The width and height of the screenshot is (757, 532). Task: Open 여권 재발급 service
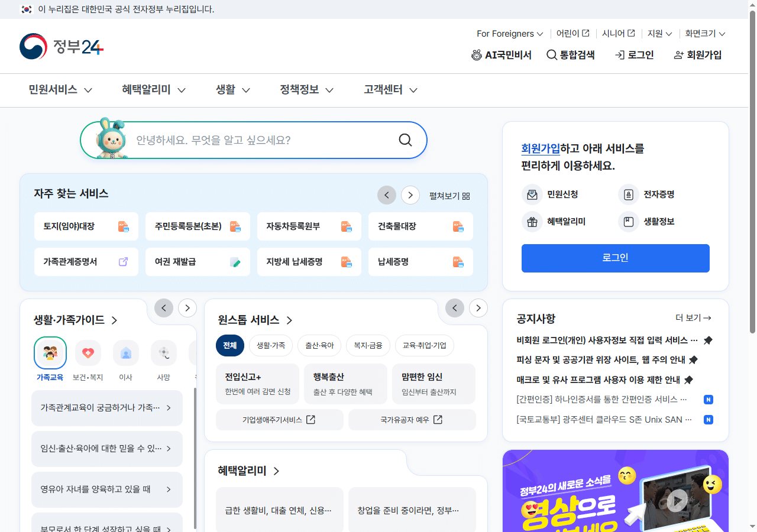click(x=198, y=262)
